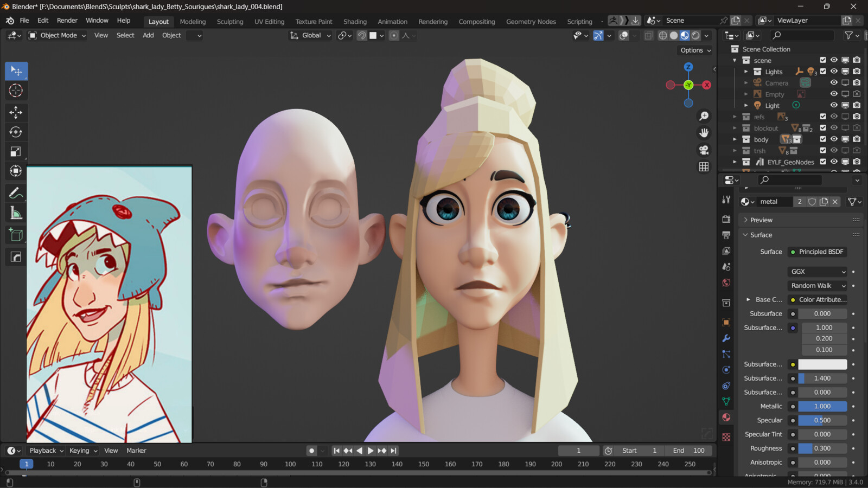Toggle X-ray view
The height and width of the screenshot is (488, 868).
[x=648, y=35]
